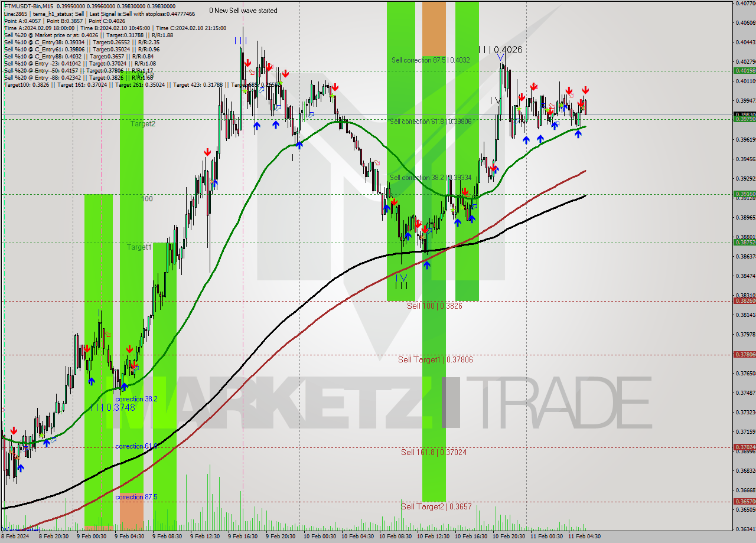This screenshot has width=756, height=543.
Task: Click the red 0.36570 price tag
Action: point(744,501)
